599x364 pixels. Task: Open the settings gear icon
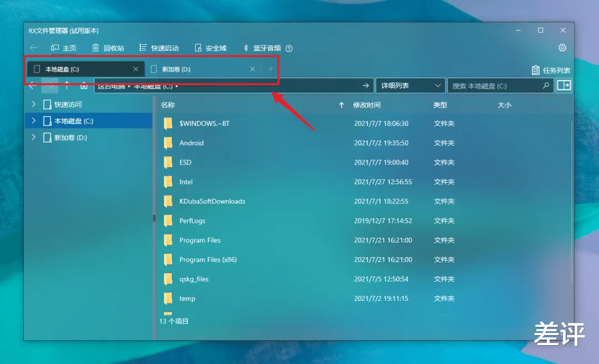coord(562,48)
